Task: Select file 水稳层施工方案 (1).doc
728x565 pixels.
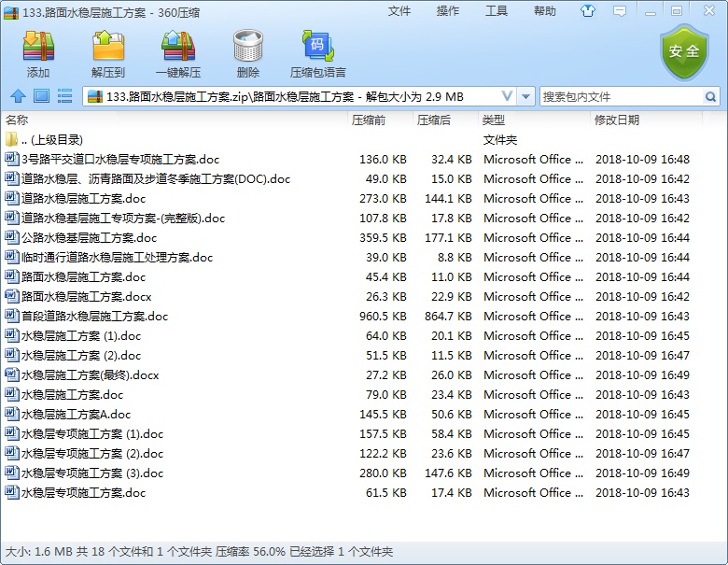Action: tap(353, 335)
